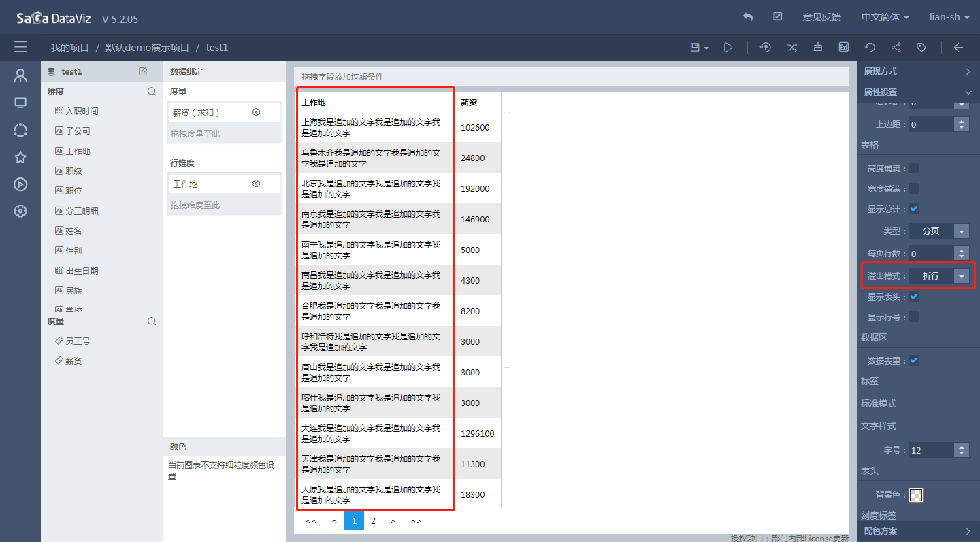Screen dimensions: 980x542
Task: Click the 上边距 input field
Action: (931, 124)
